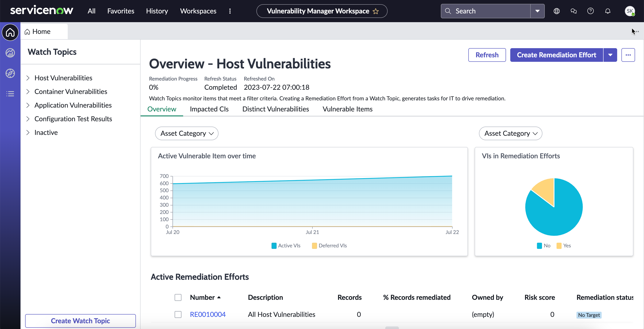
Task: Open Create Remediation Effort dropdown arrow
Action: pos(610,55)
